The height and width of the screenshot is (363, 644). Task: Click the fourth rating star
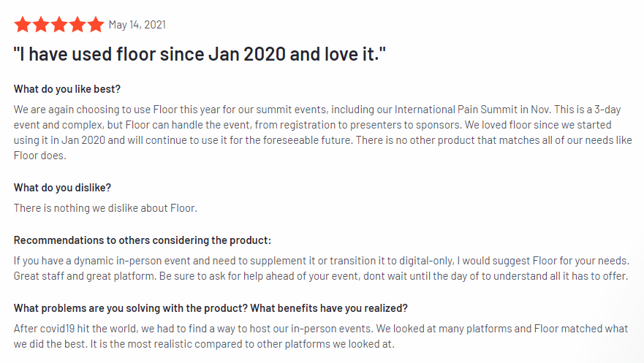click(x=77, y=25)
